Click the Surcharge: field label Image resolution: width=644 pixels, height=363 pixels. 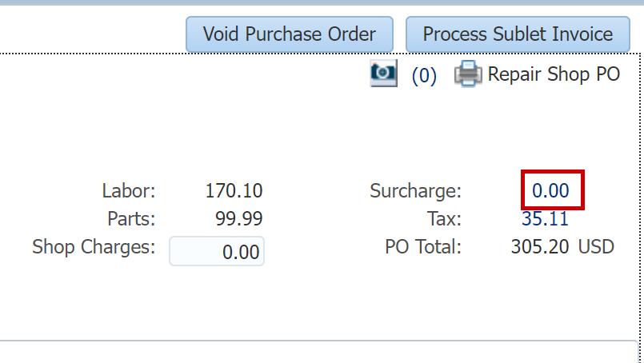tap(416, 191)
